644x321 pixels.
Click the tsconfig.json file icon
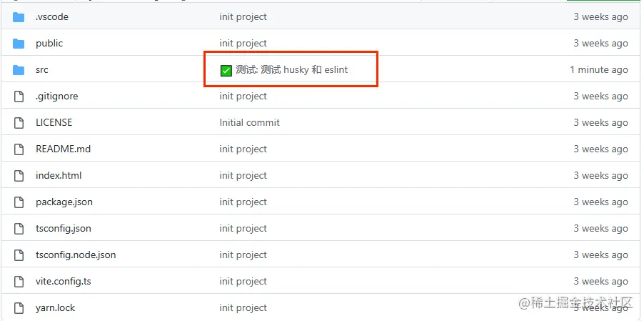point(19,229)
